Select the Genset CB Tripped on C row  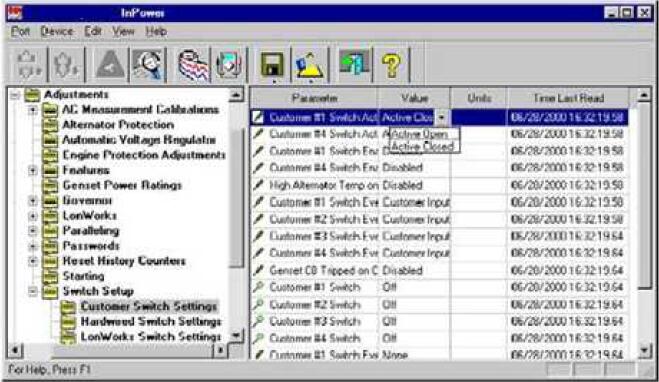(439, 270)
